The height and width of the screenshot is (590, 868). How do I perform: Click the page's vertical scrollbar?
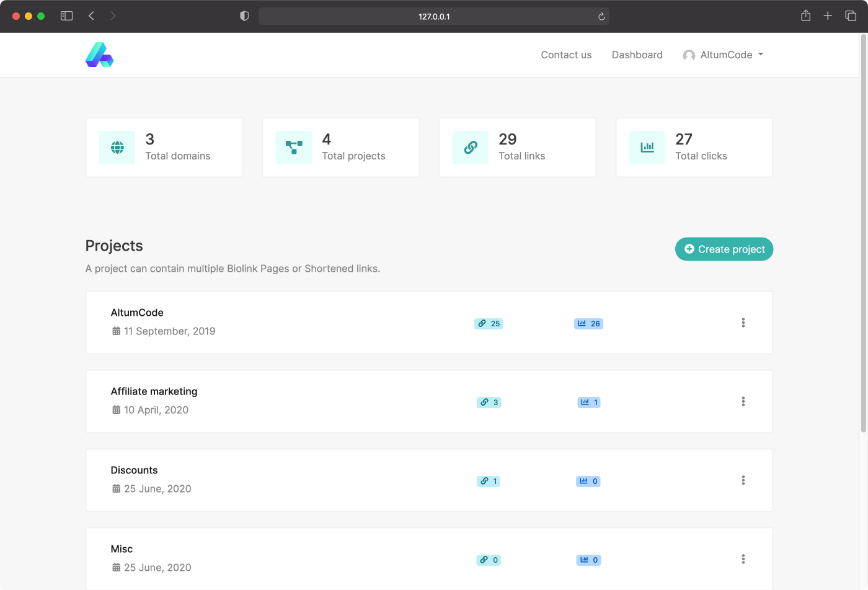[x=863, y=236]
